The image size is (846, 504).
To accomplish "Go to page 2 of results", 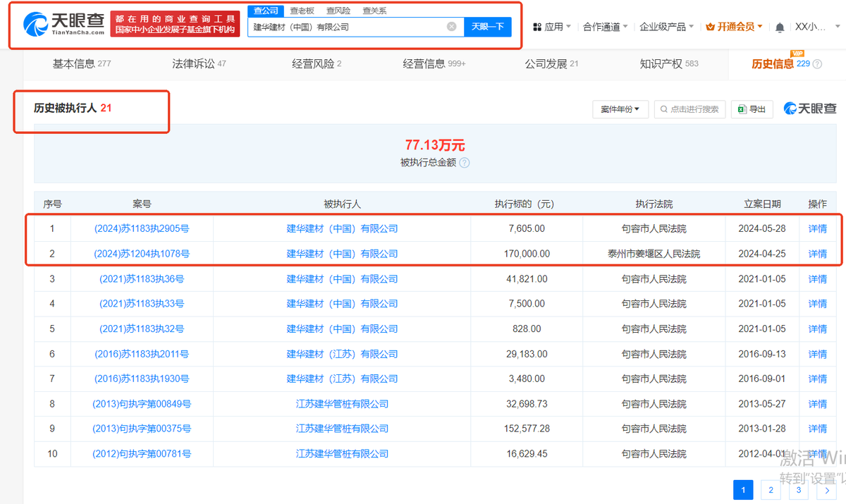I will pyautogui.click(x=771, y=490).
